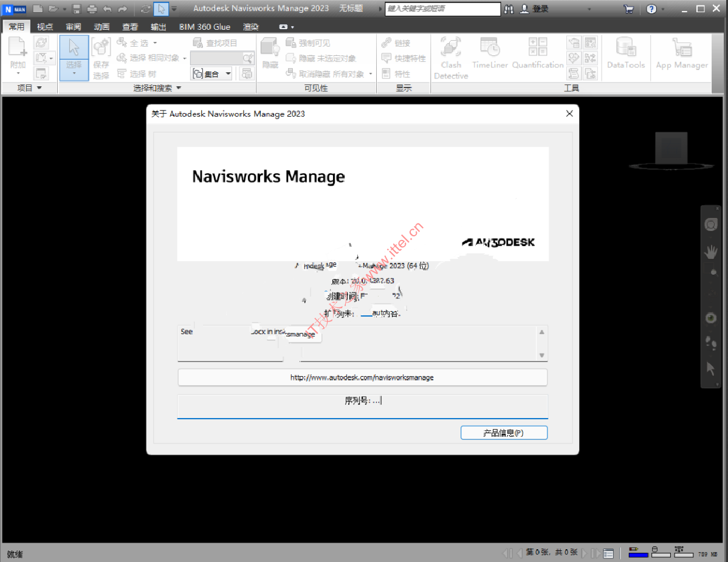Click the autodesk.com/navisworksmanage URL link
The image size is (728, 562).
point(362,377)
